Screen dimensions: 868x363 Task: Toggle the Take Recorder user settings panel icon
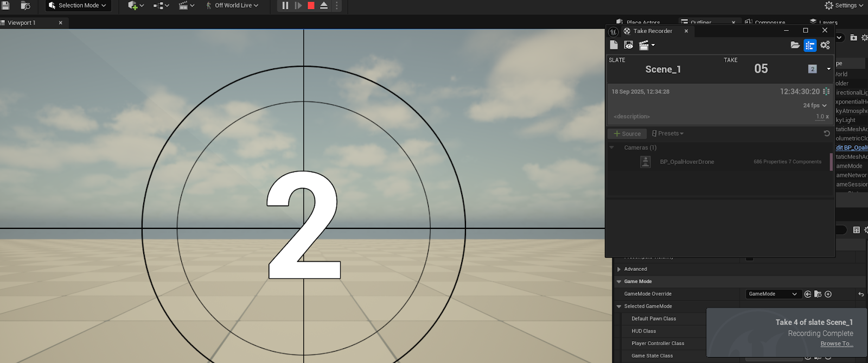[x=810, y=45]
